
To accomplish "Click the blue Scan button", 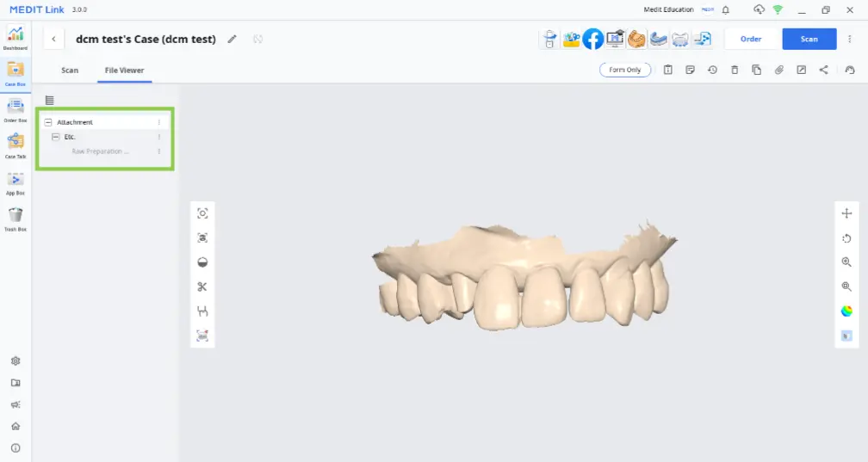I will point(809,39).
